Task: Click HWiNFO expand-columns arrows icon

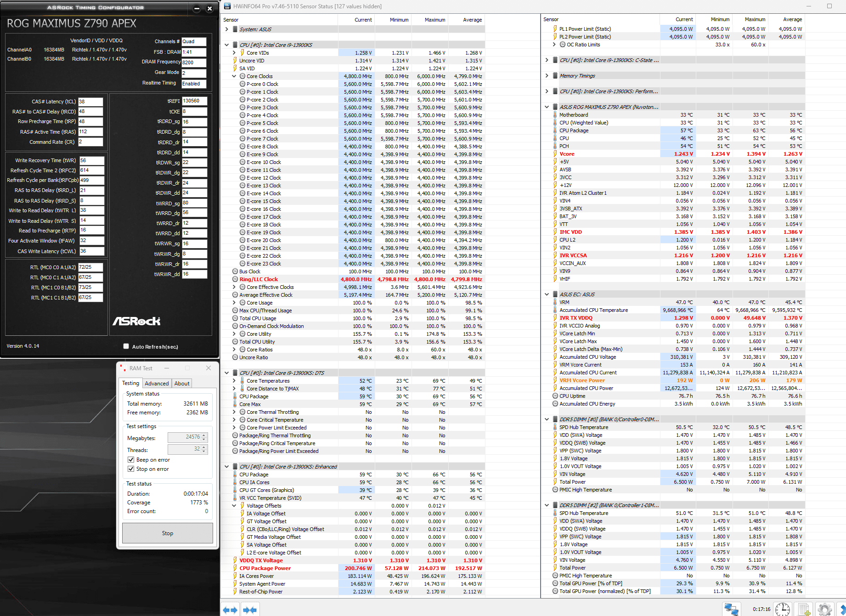Action: 230,610
